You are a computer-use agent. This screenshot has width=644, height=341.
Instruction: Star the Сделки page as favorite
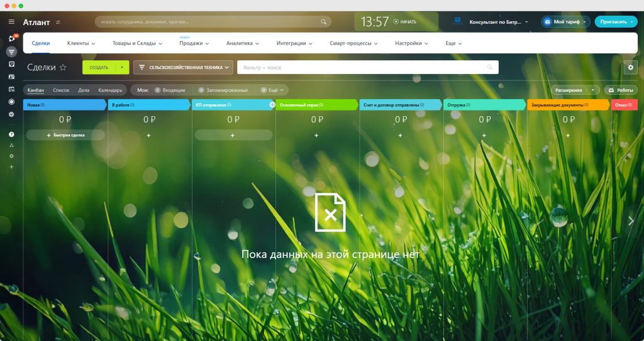tap(63, 67)
